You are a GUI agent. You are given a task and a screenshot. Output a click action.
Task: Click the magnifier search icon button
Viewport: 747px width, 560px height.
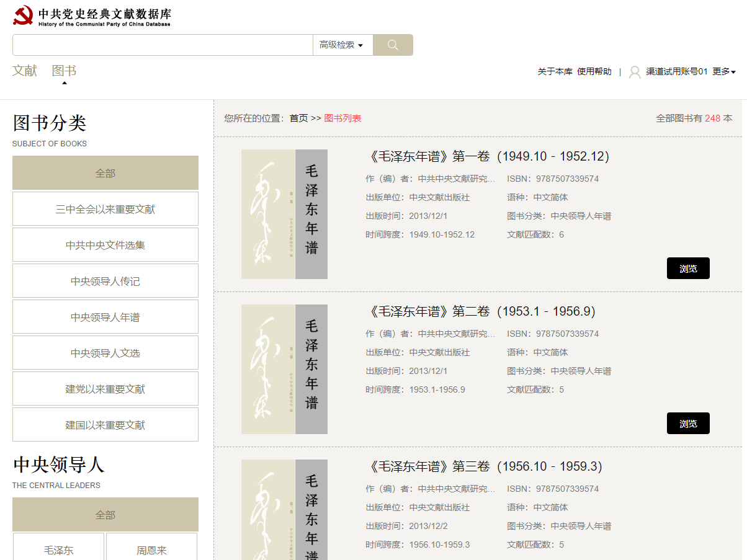[393, 45]
